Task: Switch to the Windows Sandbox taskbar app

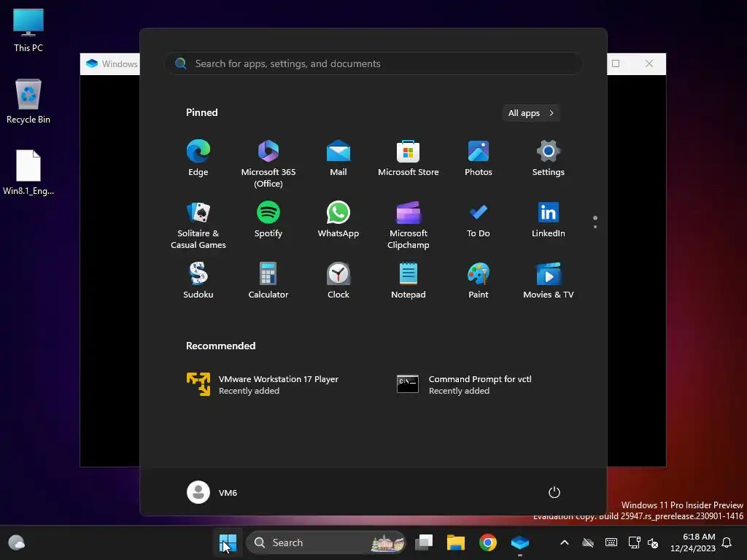Action: (519, 542)
